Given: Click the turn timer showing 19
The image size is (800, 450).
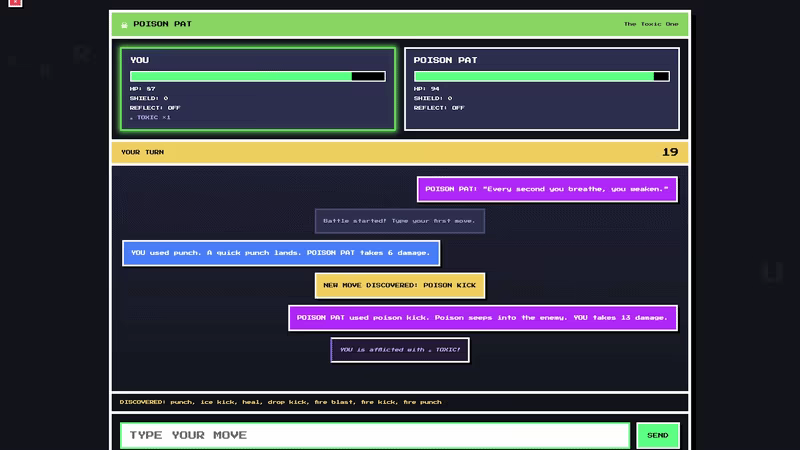Looking at the screenshot, I should (x=670, y=152).
